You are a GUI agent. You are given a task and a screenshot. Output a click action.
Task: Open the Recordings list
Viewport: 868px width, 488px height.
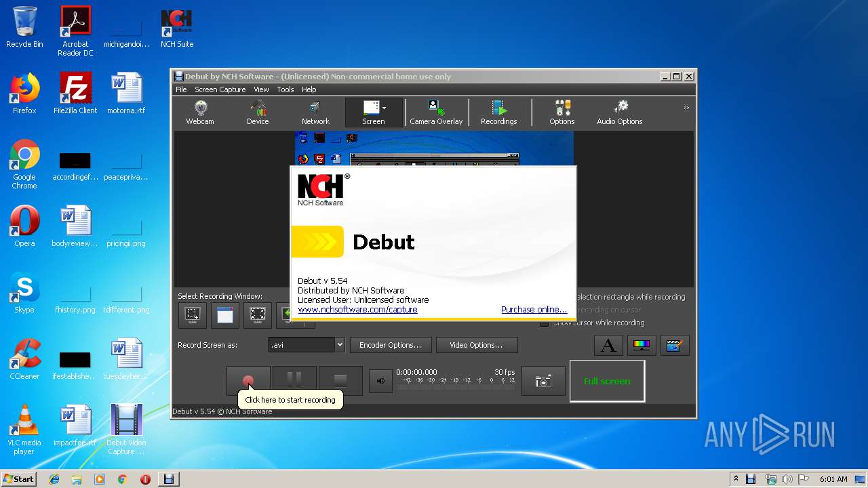[499, 113]
